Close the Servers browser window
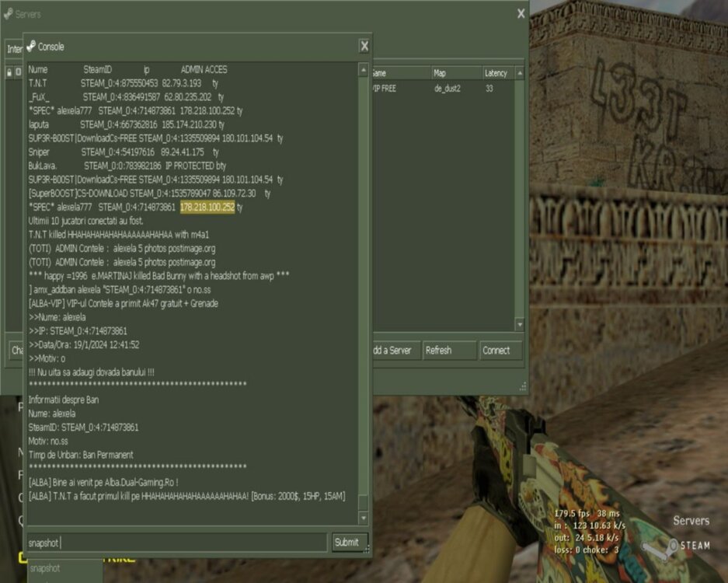The width and height of the screenshot is (728, 583). coord(521,13)
